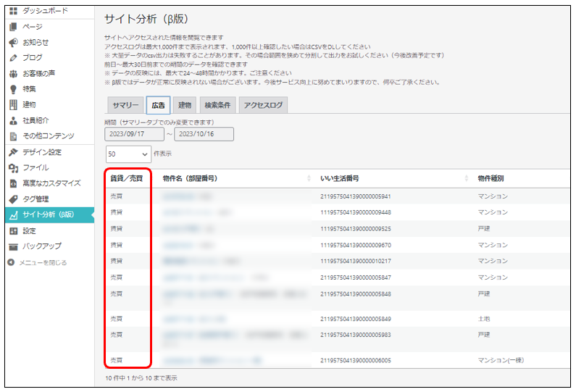This screenshot has width=576, height=392.
Task: Click the person icon for 社員紹介
Action: point(12,120)
